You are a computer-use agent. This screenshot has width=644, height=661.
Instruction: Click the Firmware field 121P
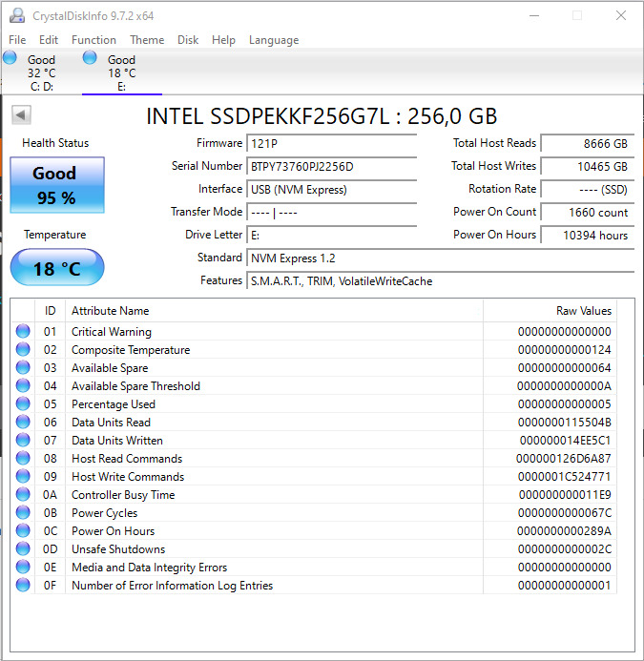[332, 144]
